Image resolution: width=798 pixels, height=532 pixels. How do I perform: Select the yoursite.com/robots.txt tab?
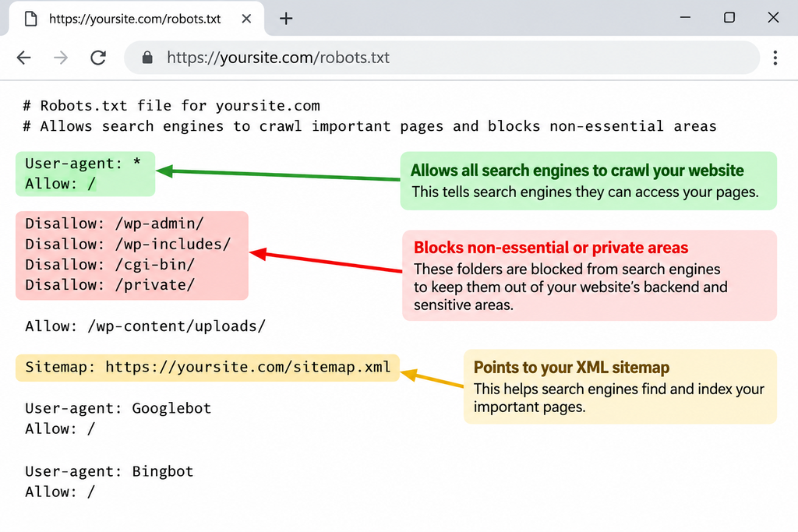tap(136, 19)
